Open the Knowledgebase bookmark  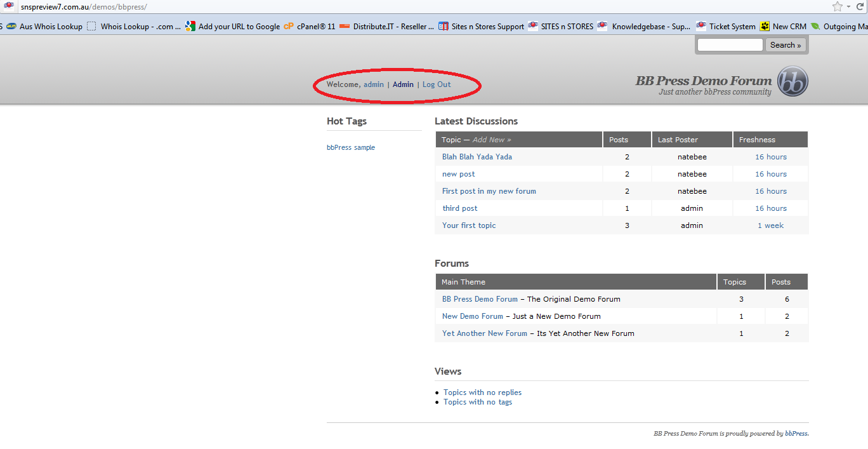pyautogui.click(x=645, y=27)
